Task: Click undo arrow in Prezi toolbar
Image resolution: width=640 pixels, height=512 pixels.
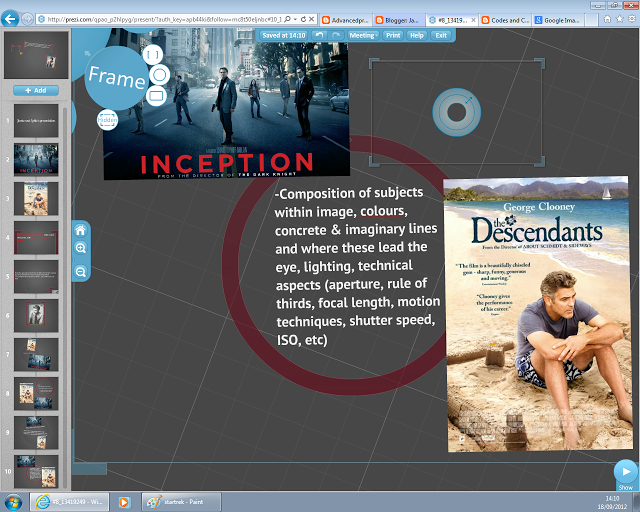Action: 319,36
